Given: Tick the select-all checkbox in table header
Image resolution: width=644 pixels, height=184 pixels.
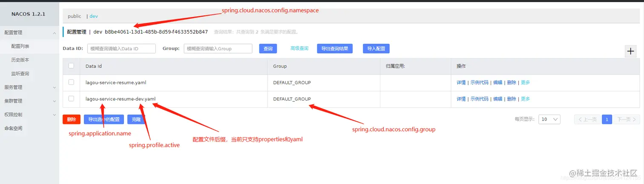Looking at the screenshot, I should pyautogui.click(x=71, y=66).
